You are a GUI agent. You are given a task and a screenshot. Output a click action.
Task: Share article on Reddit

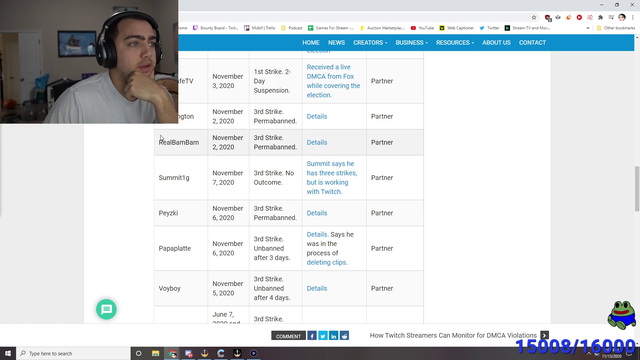coord(344,336)
